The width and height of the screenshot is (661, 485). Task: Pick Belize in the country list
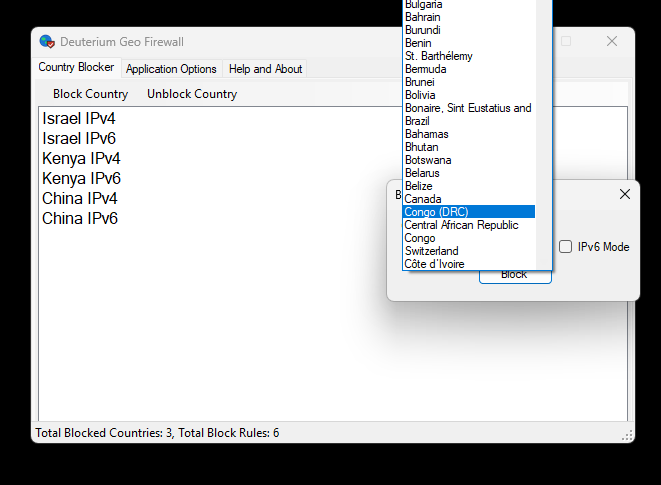coord(469,186)
